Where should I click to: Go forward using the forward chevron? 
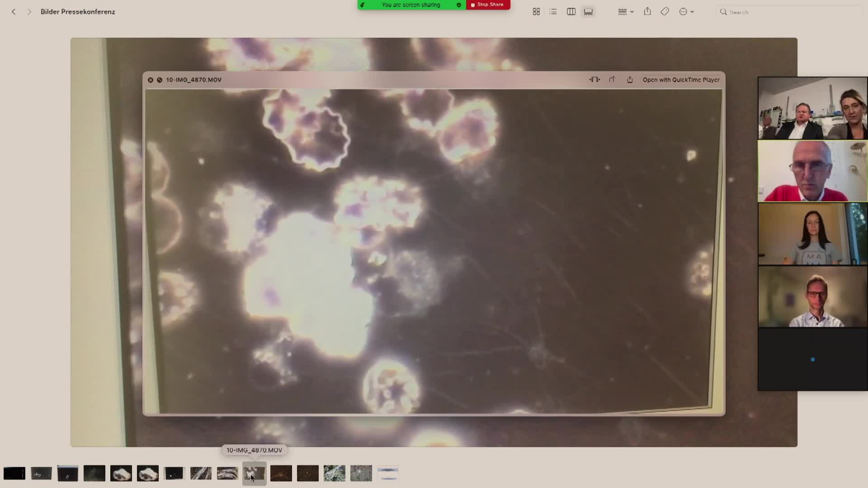coord(29,12)
